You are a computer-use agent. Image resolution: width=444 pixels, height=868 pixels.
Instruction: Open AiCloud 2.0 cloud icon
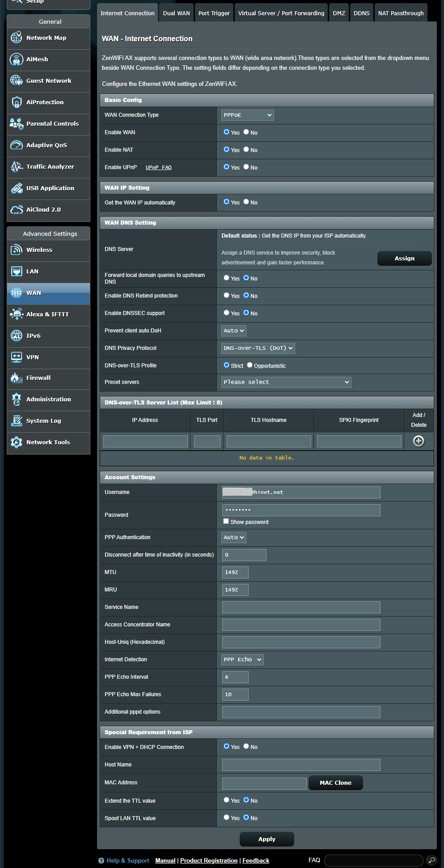(x=17, y=209)
